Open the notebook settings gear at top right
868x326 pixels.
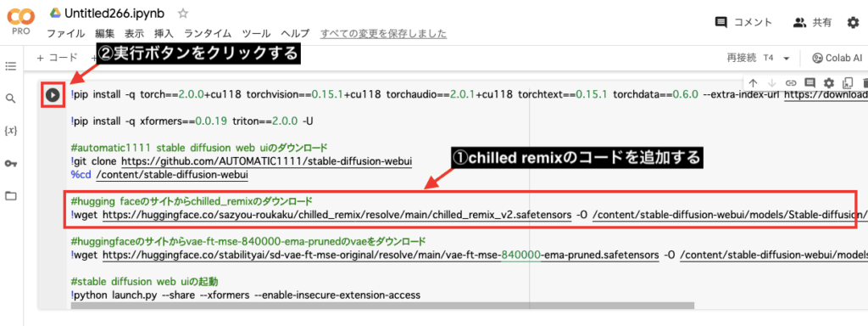(853, 23)
